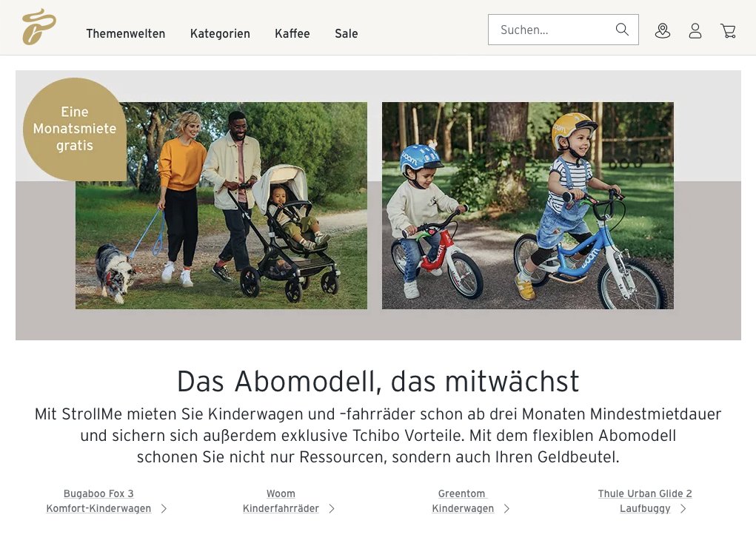This screenshot has width=756, height=543.
Task: Click the search magnifier icon
Action: (622, 30)
